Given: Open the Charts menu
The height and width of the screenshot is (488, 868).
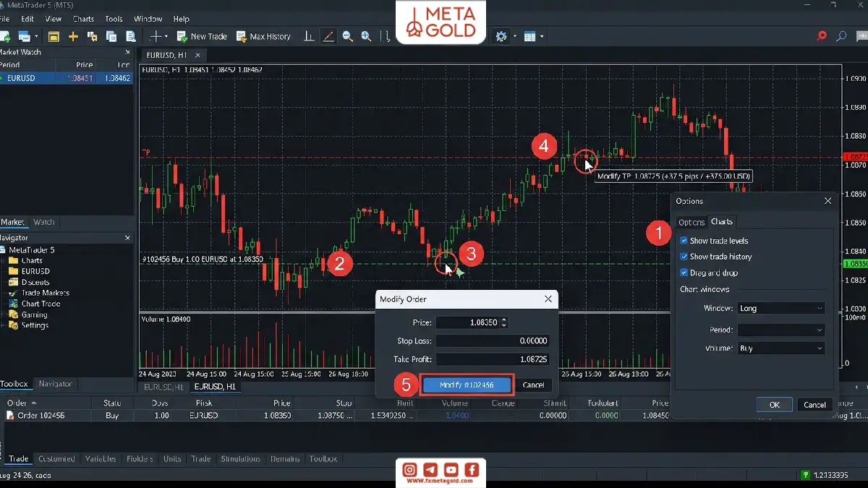Looking at the screenshot, I should click(x=84, y=19).
